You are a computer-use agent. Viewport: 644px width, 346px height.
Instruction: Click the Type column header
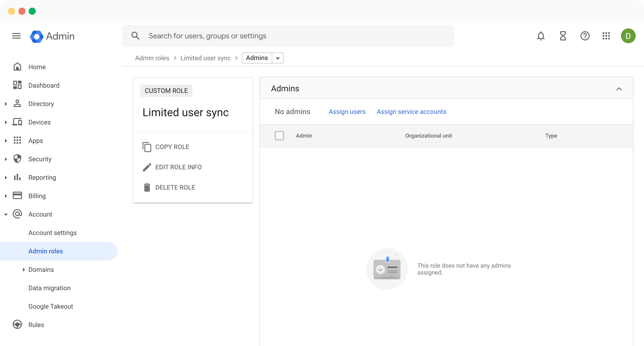551,136
